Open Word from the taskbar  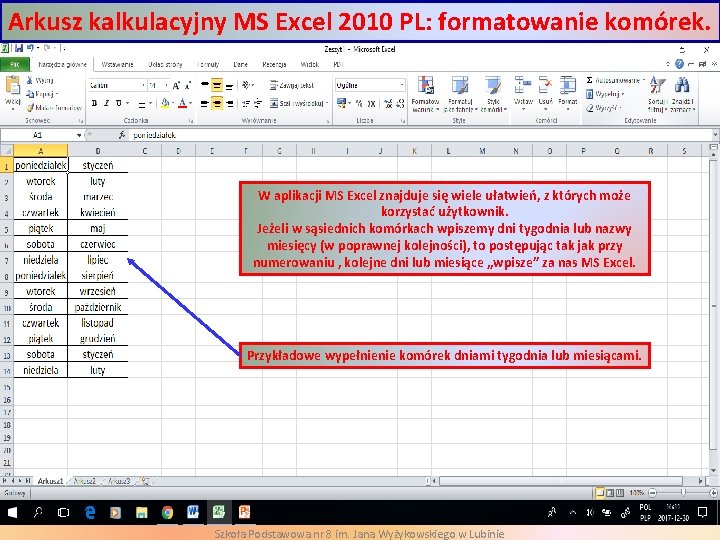[193, 512]
